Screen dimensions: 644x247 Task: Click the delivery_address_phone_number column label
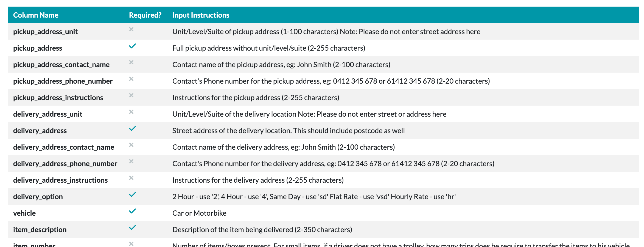pyautogui.click(x=65, y=164)
